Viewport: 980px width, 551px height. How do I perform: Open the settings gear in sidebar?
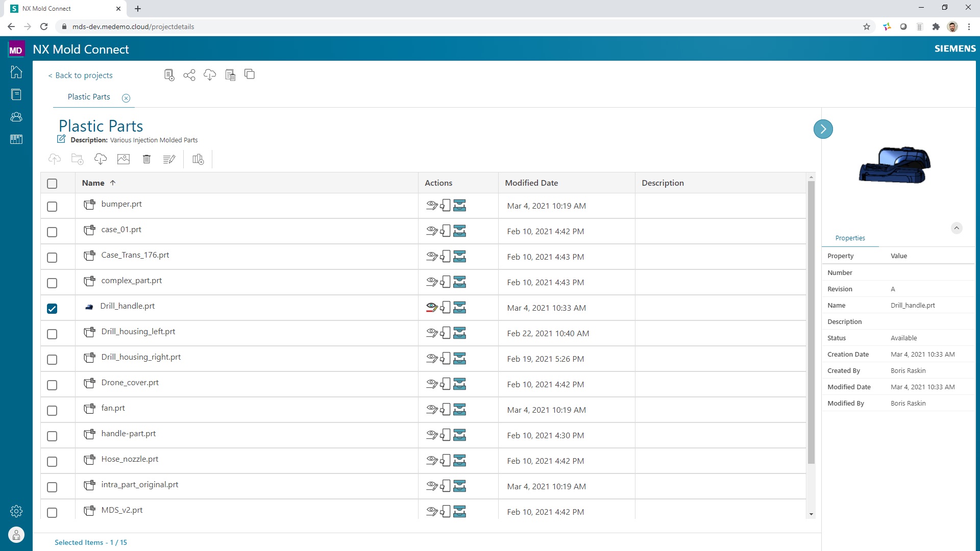pyautogui.click(x=16, y=511)
